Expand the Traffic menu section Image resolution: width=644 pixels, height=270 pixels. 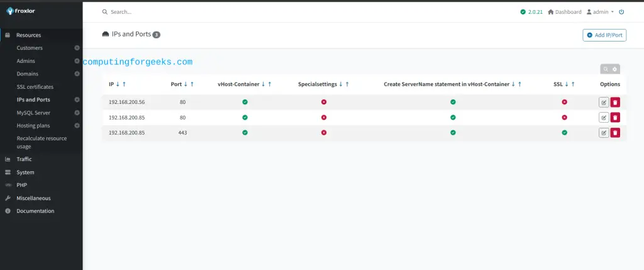point(24,159)
